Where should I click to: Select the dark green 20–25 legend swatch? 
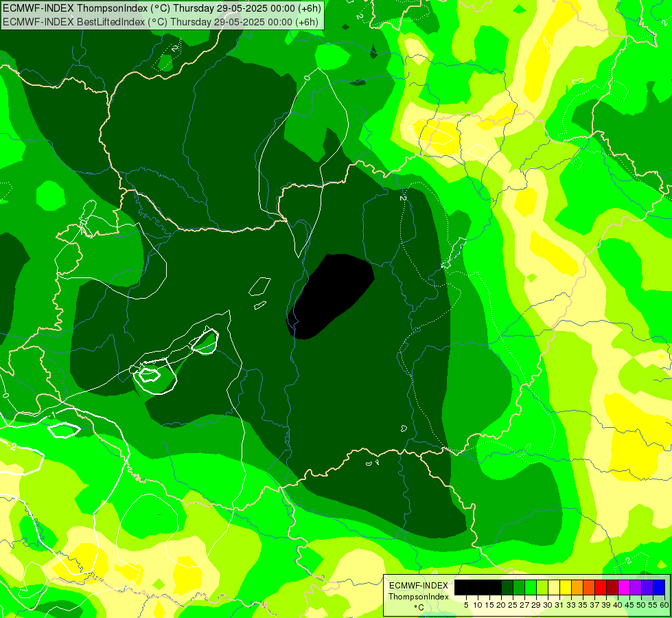point(507,587)
